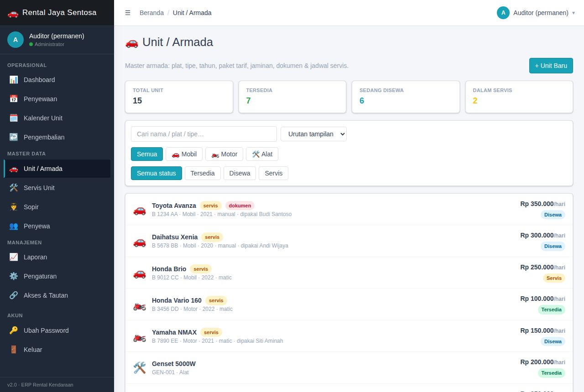Open the Urutan tampilan sort dropdown
The width and height of the screenshot is (584, 392).
(313, 134)
